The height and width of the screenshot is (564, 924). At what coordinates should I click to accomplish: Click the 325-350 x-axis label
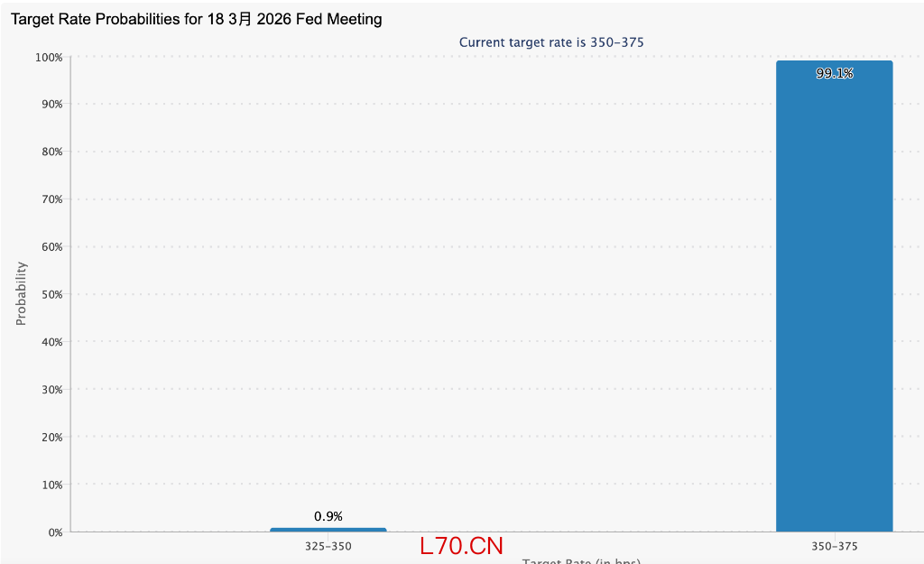pyautogui.click(x=328, y=546)
